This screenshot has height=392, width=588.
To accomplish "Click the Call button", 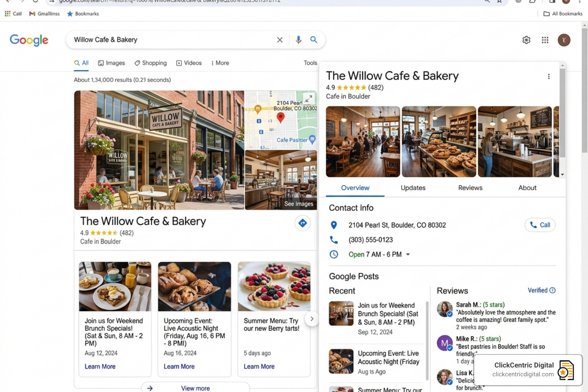I will coord(540,225).
